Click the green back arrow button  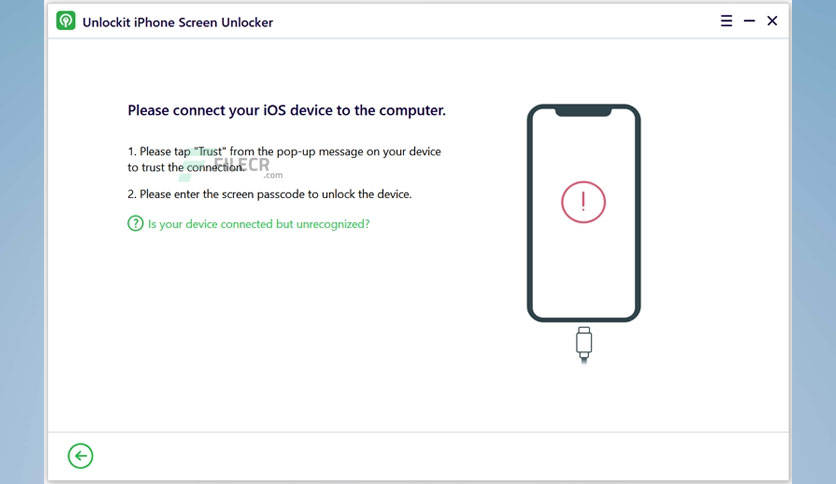(81, 456)
